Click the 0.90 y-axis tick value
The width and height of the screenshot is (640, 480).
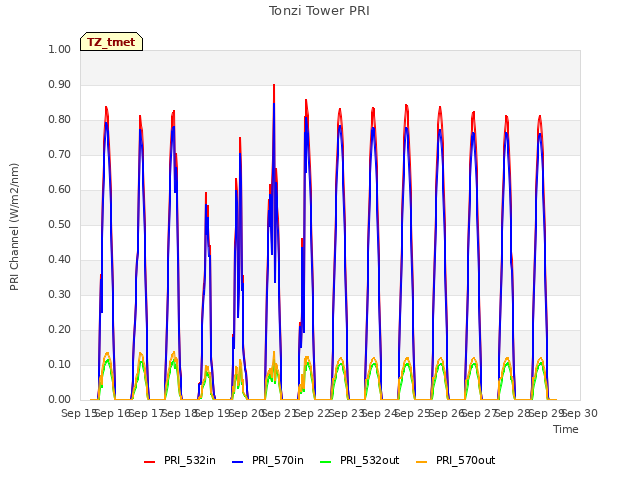tap(60, 84)
